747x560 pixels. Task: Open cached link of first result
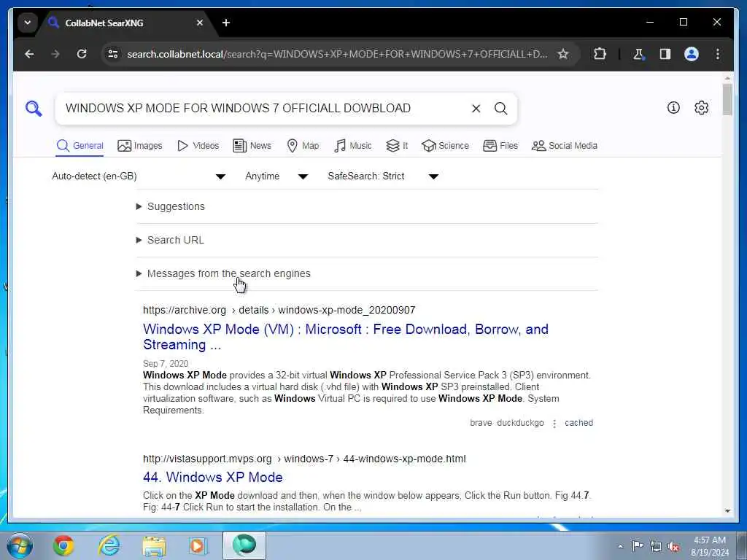578,423
